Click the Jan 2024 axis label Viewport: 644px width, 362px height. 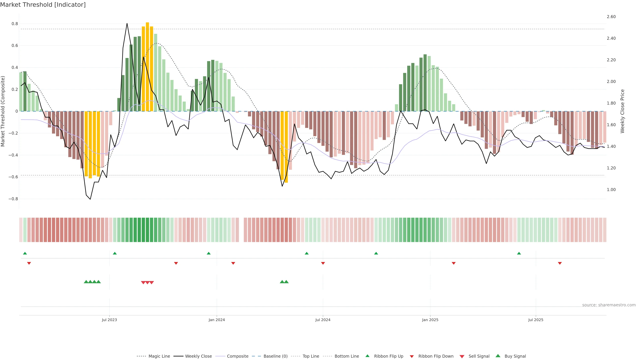(217, 320)
